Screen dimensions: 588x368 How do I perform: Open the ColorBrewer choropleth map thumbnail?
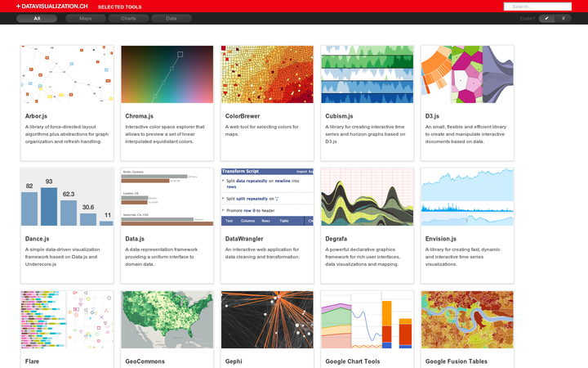[x=267, y=74]
